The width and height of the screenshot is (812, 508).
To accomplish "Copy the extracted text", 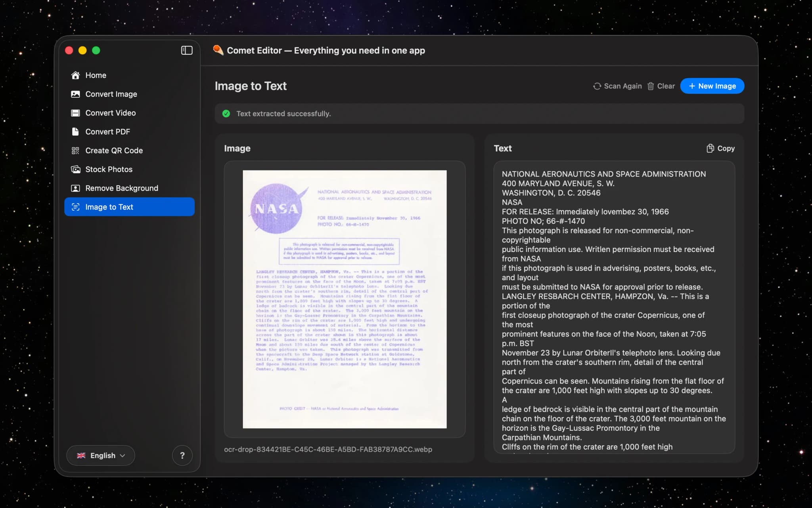I will point(720,148).
